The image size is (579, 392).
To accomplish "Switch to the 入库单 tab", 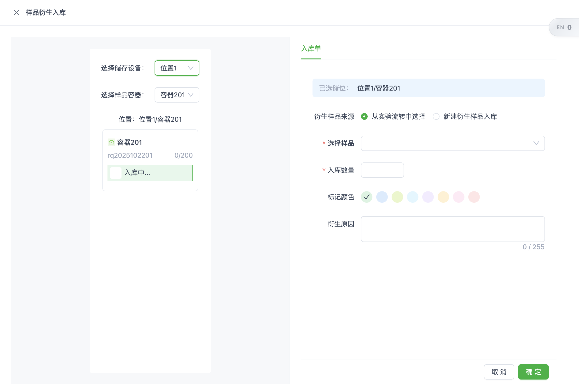I will [x=311, y=48].
